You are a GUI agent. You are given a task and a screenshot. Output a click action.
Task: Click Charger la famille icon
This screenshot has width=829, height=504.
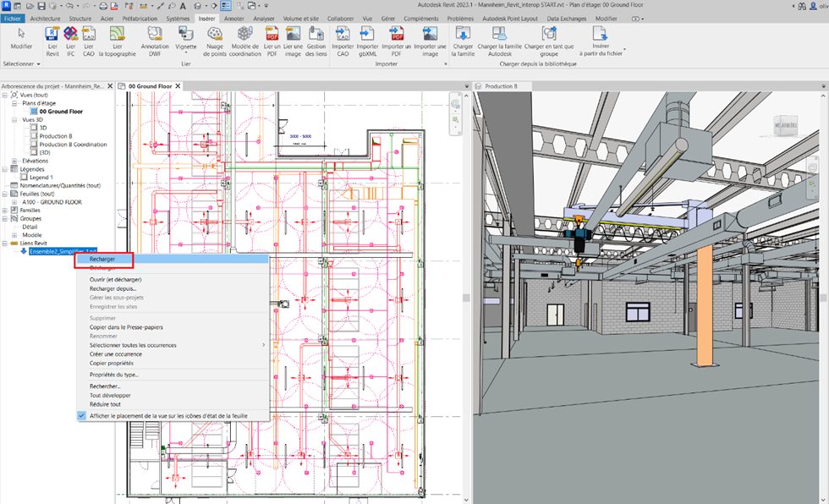point(463,35)
